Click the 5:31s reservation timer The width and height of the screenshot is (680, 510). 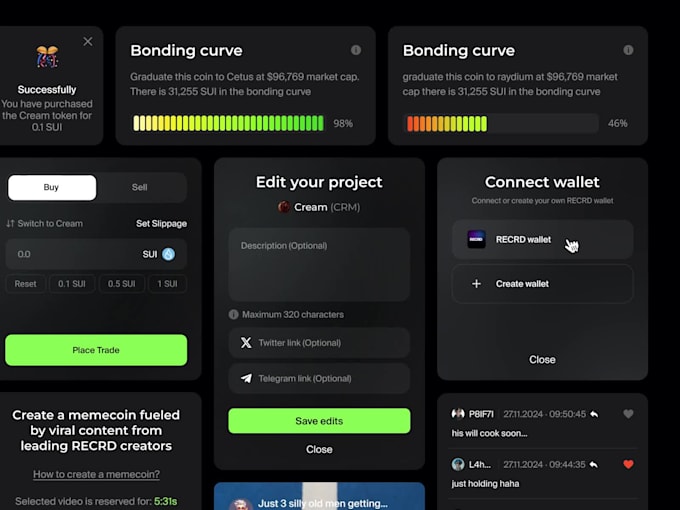click(166, 501)
